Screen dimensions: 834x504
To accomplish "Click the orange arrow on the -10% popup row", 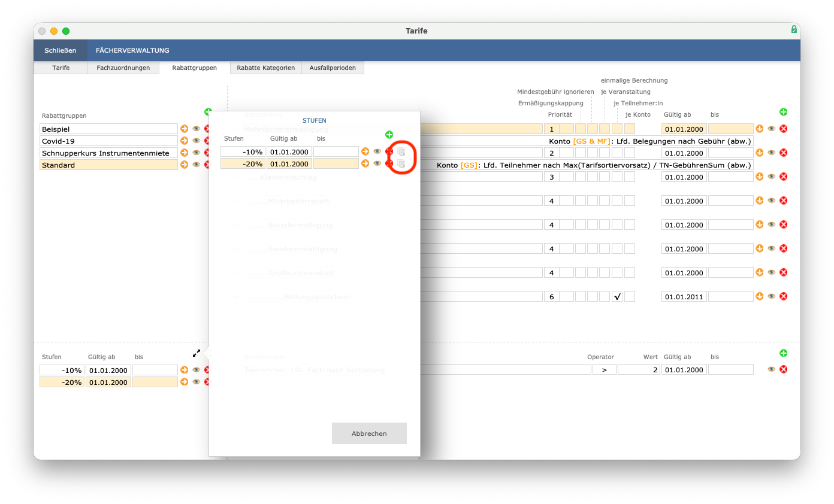I will coord(365,152).
